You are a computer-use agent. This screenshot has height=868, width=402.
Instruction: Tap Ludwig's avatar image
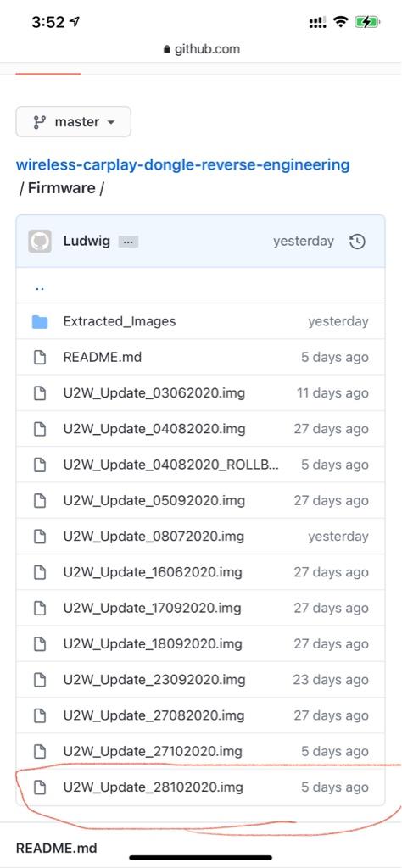[40, 242]
